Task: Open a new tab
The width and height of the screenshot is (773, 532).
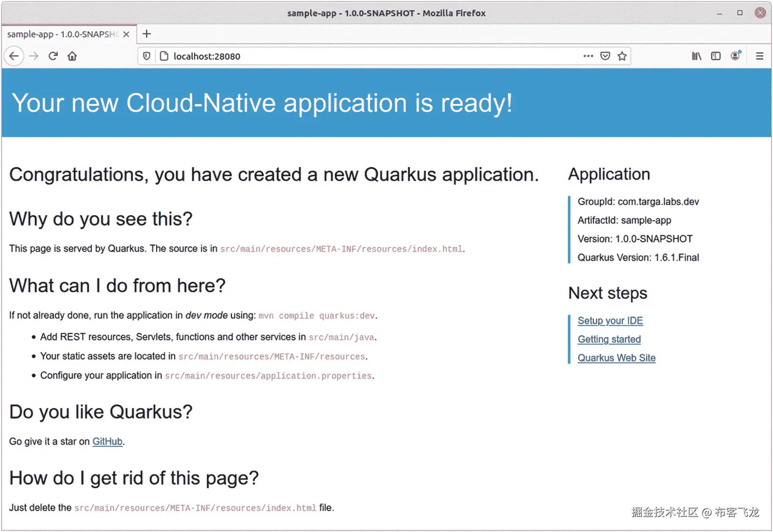Action: tap(147, 34)
